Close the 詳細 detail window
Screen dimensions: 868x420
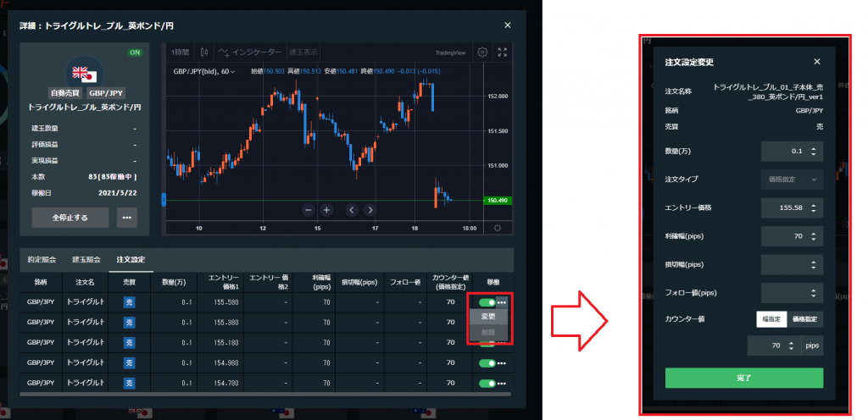pyautogui.click(x=508, y=25)
